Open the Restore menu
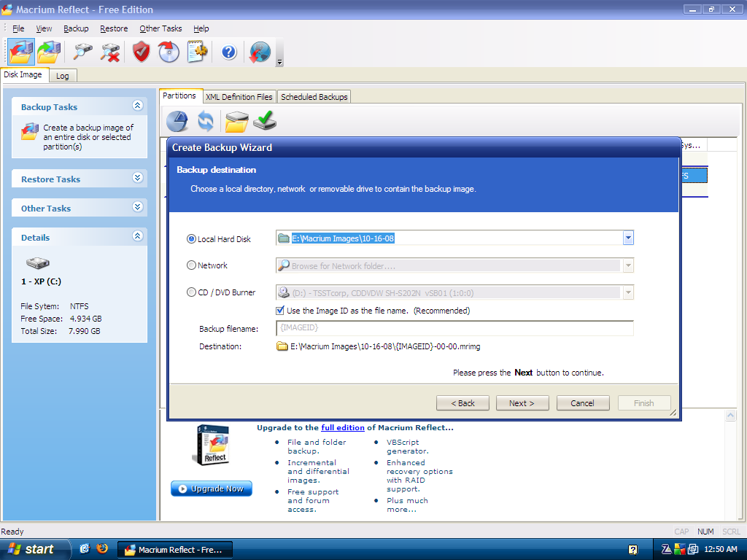Image resolution: width=747 pixels, height=560 pixels. click(x=114, y=28)
